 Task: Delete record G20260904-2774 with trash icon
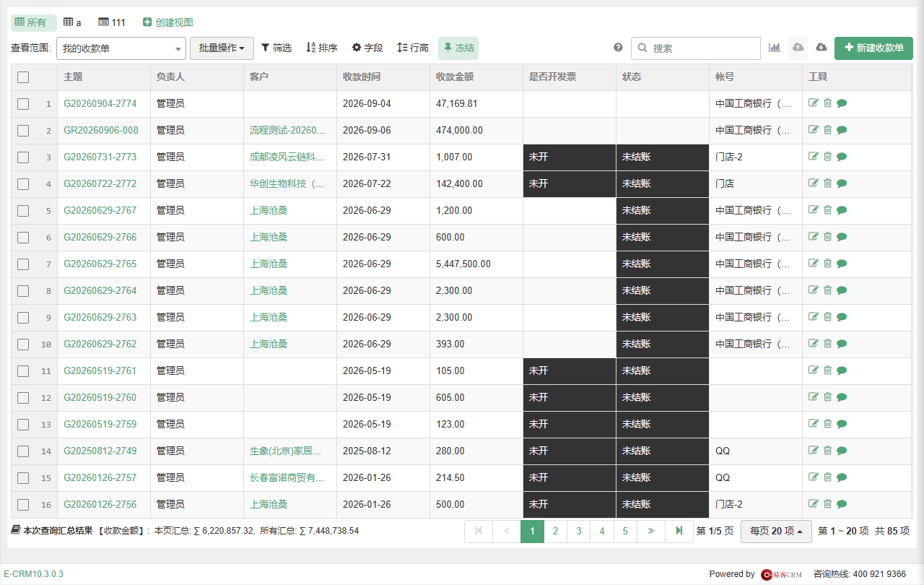pos(828,103)
